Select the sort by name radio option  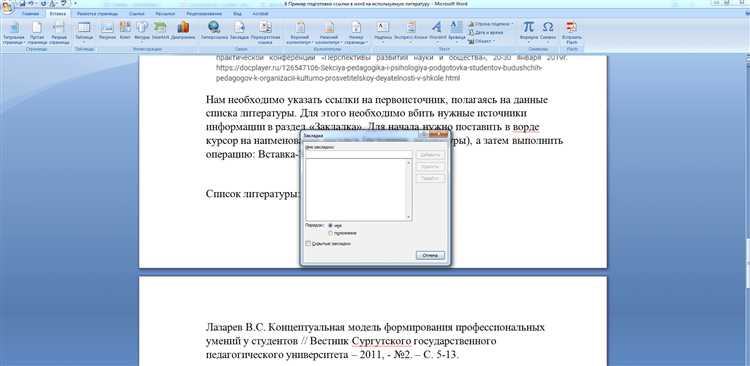point(331,225)
